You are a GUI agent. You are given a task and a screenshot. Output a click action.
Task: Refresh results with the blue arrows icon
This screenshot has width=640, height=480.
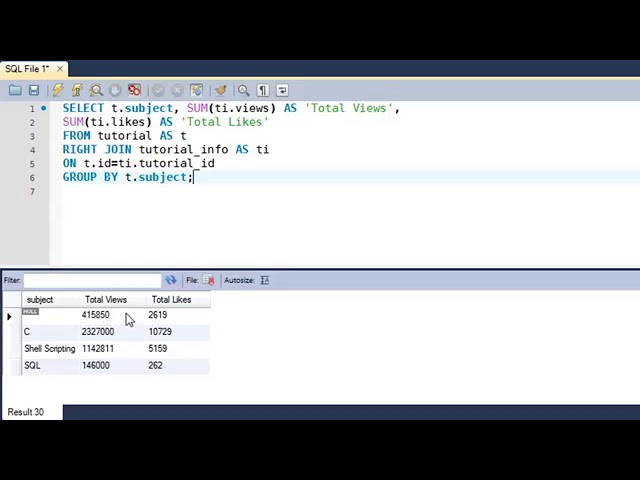tap(171, 280)
